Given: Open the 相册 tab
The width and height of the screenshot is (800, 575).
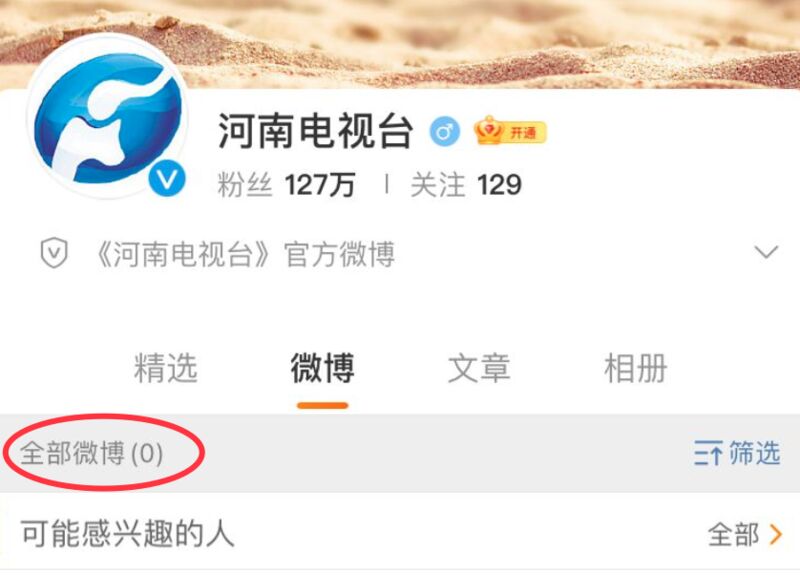Looking at the screenshot, I should click(635, 368).
